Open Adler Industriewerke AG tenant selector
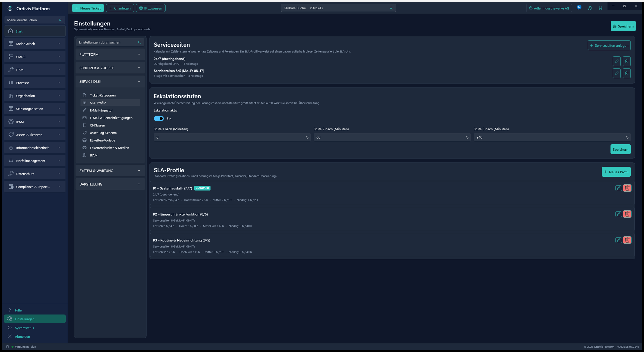The width and height of the screenshot is (644, 352). click(549, 8)
